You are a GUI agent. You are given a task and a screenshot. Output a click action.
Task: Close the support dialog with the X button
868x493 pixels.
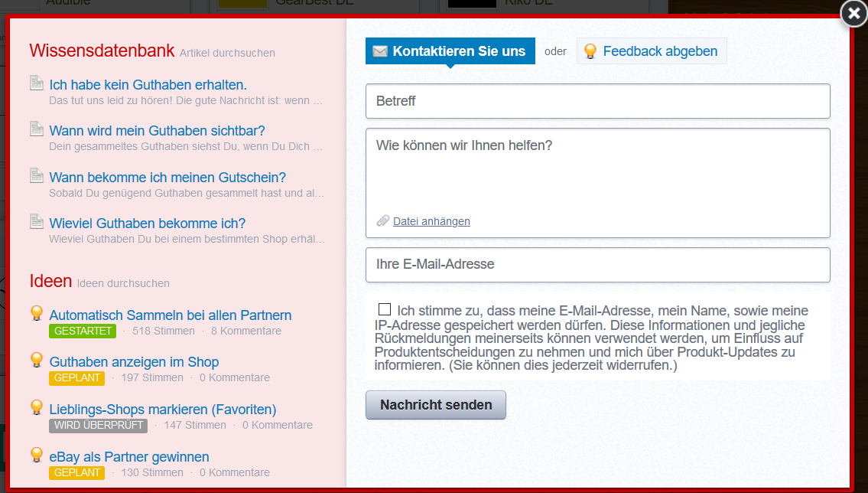coord(853,13)
